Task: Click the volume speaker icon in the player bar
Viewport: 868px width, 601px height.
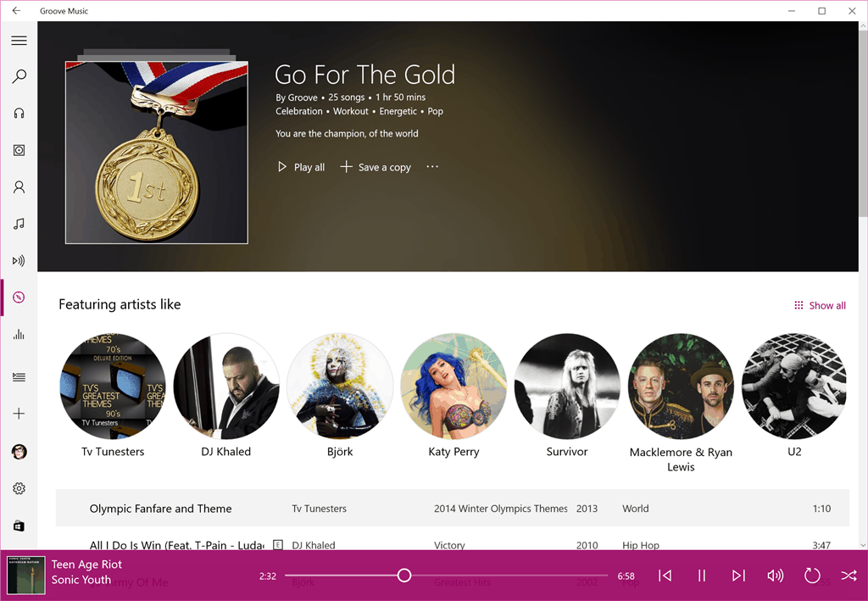Action: tap(775, 576)
